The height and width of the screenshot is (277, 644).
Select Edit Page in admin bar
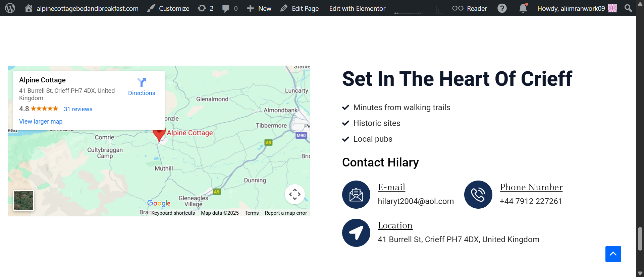300,8
